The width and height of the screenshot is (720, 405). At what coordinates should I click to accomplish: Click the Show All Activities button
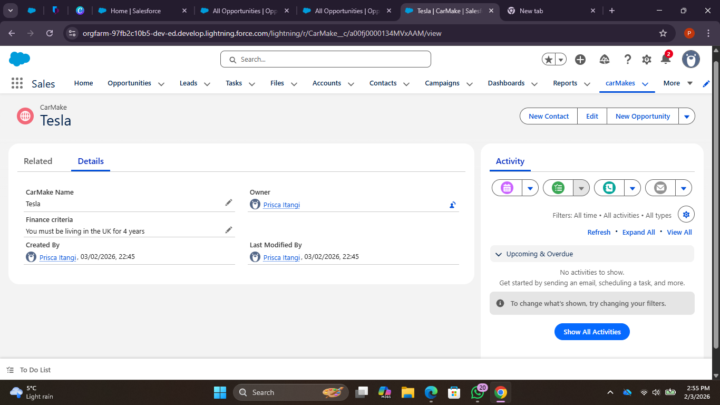click(x=592, y=332)
